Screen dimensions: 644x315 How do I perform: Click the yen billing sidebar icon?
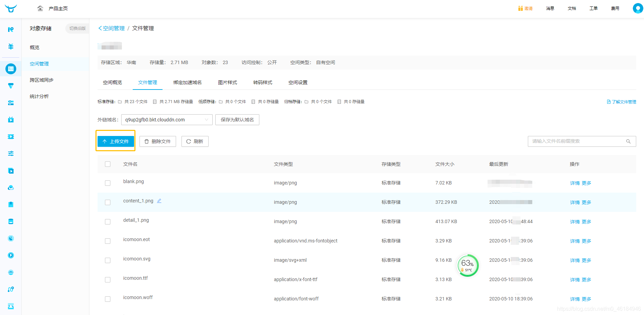[x=11, y=46]
